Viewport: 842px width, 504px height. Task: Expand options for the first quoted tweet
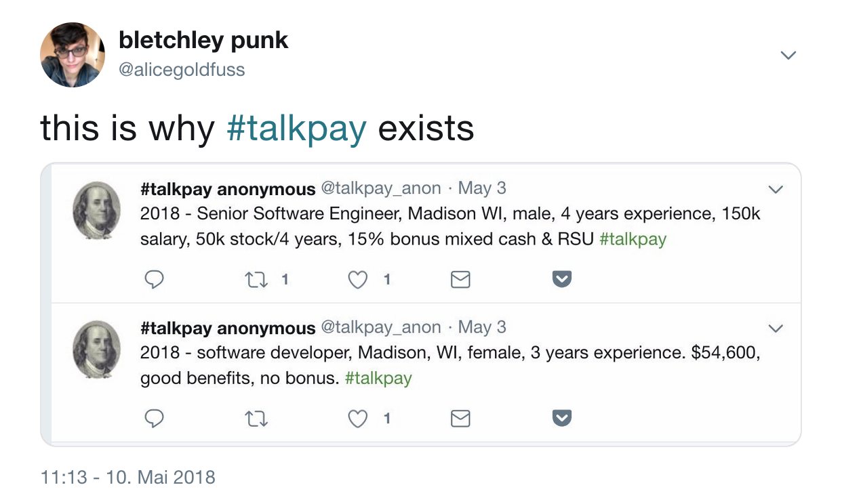point(775,189)
